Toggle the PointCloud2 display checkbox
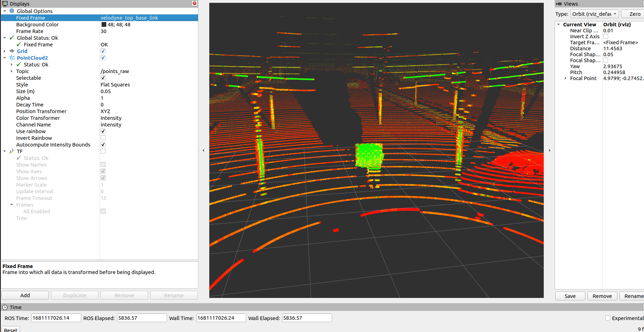The image size is (644, 332). tap(103, 58)
